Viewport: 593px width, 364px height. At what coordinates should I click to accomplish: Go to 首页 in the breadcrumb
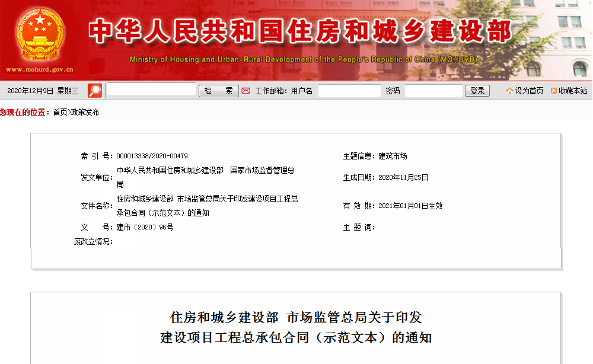point(60,112)
